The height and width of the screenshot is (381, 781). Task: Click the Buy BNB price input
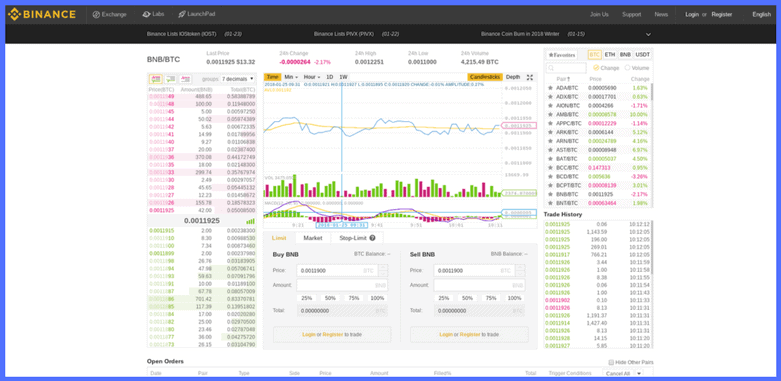337,270
